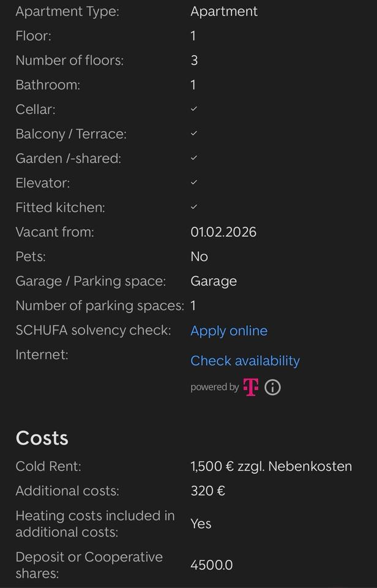Click the Balcony / Terrace checkmark icon
This screenshot has height=588, width=377.
click(x=194, y=134)
